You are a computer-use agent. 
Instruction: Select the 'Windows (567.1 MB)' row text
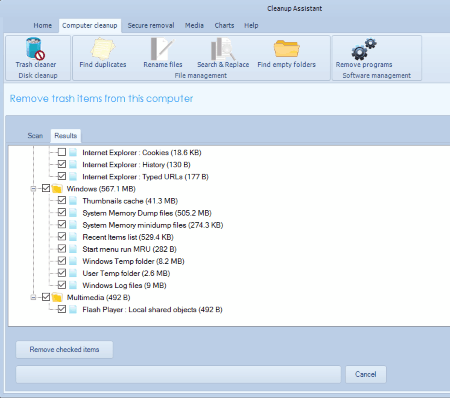(x=101, y=189)
